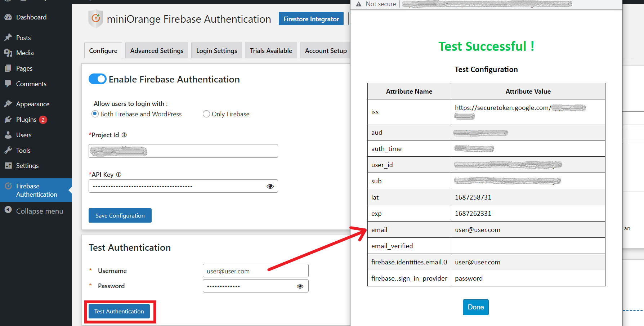Click the Test Successful heading
The image size is (644, 326).
click(x=486, y=46)
